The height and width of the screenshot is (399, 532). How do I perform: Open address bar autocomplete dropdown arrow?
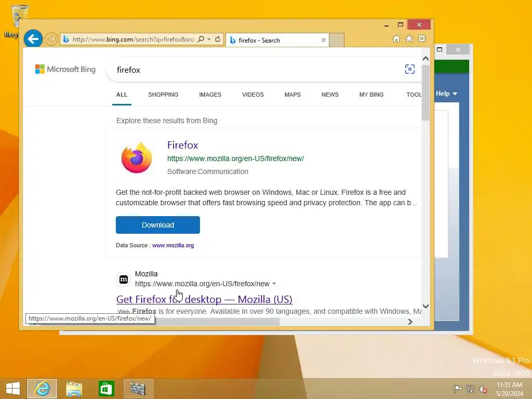pos(209,39)
